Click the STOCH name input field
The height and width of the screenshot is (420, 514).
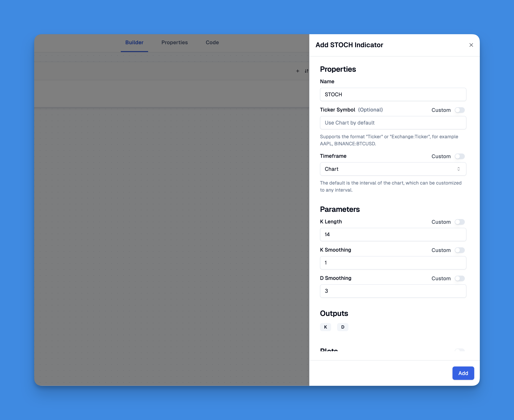[x=393, y=94]
